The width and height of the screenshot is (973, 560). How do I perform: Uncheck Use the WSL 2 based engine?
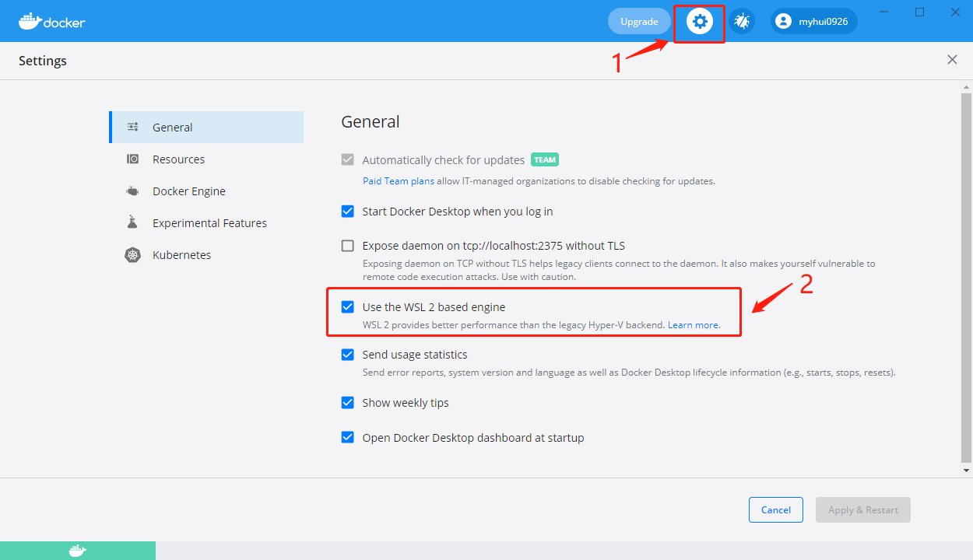[x=348, y=307]
